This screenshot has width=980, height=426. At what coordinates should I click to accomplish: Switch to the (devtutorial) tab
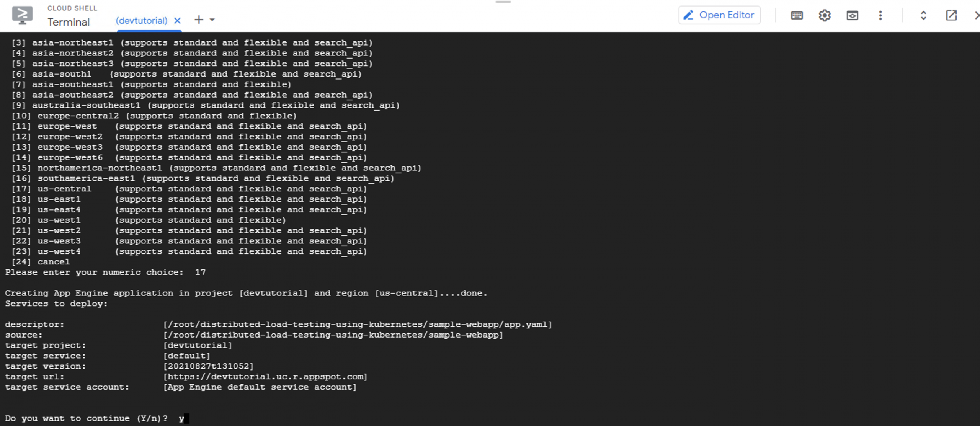click(x=142, y=21)
